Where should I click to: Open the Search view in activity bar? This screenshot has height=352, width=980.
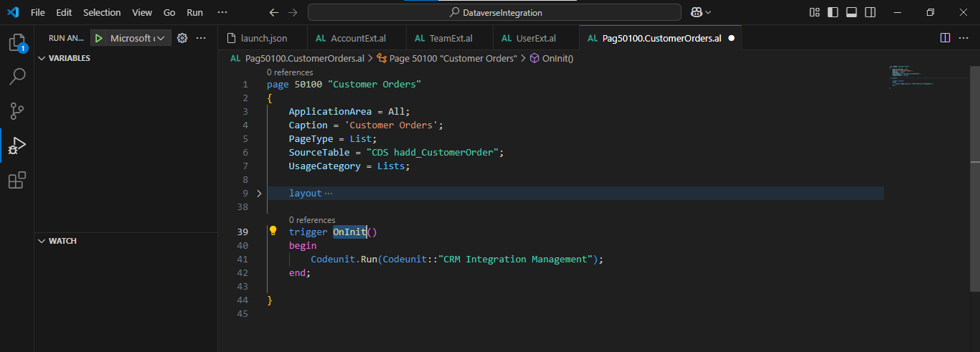[17, 76]
